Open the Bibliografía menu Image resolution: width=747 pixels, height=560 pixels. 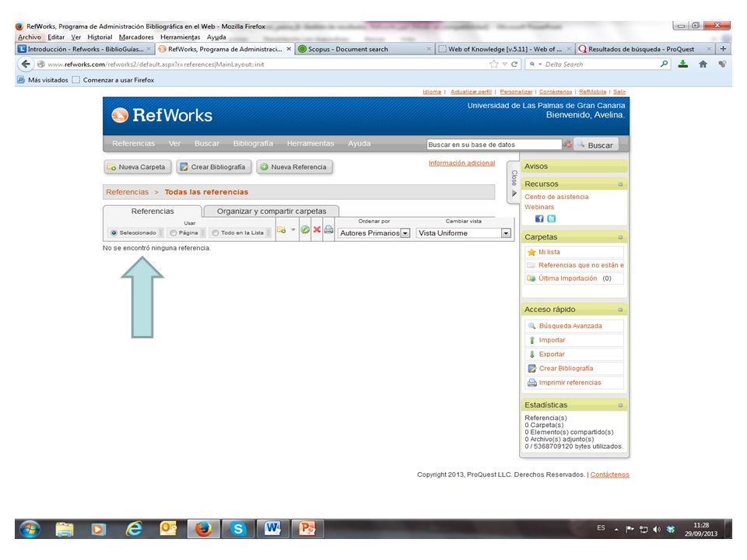click(253, 143)
